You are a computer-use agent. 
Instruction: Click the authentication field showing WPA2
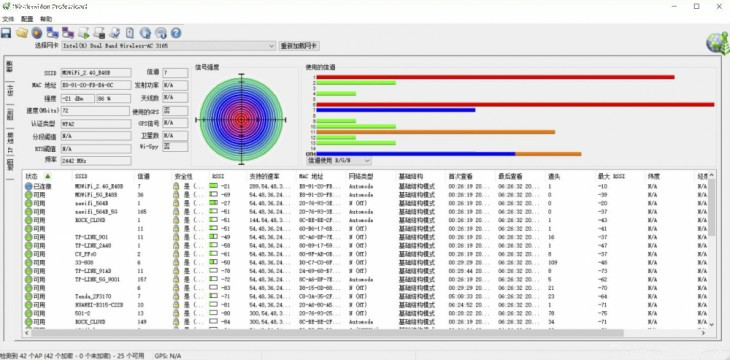[x=96, y=123]
